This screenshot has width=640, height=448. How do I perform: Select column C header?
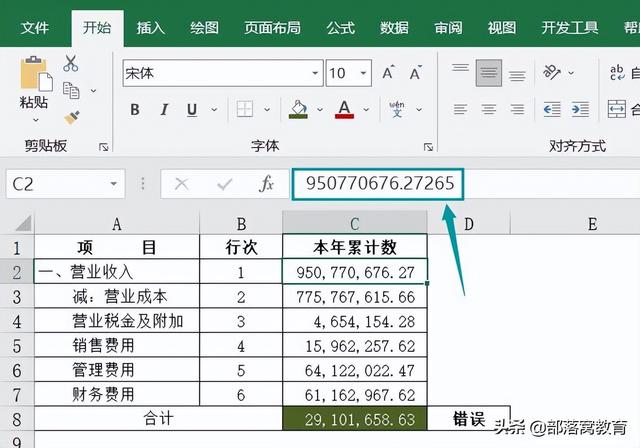(x=355, y=224)
